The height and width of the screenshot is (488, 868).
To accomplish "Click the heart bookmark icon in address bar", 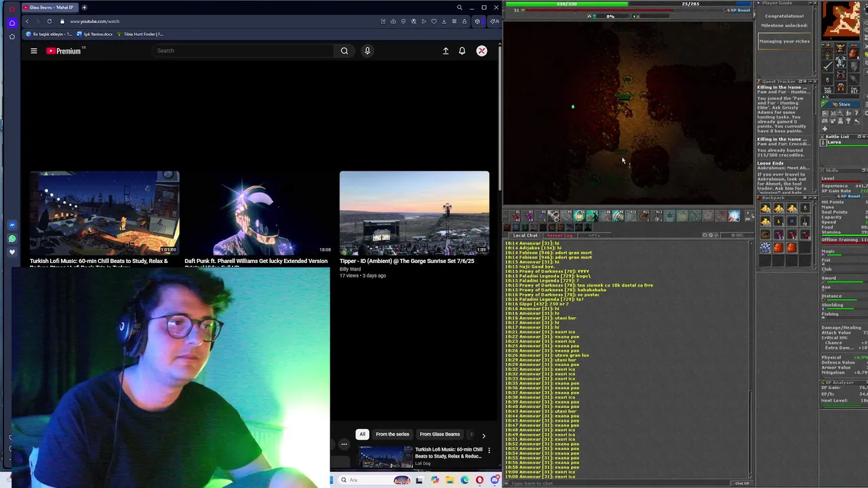I will pos(434,21).
